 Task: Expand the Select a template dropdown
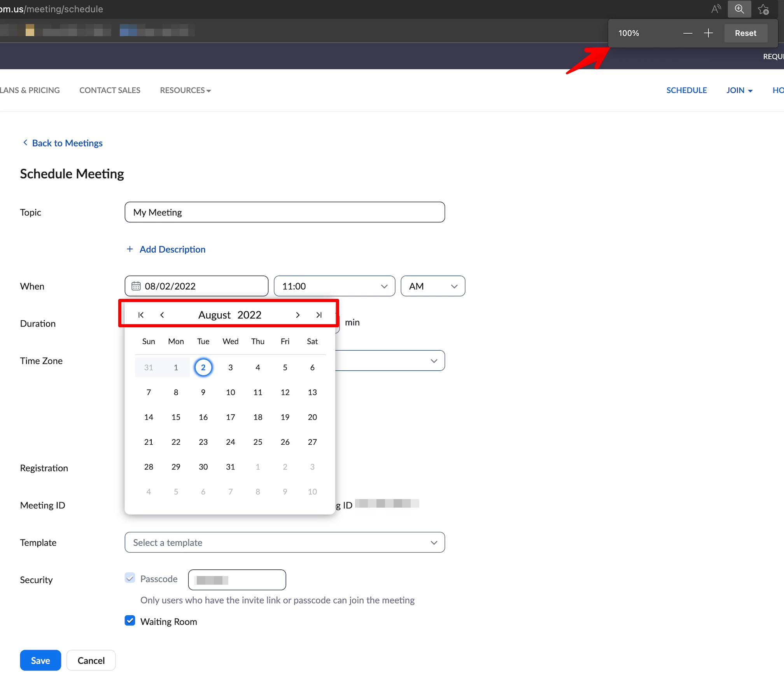point(284,542)
